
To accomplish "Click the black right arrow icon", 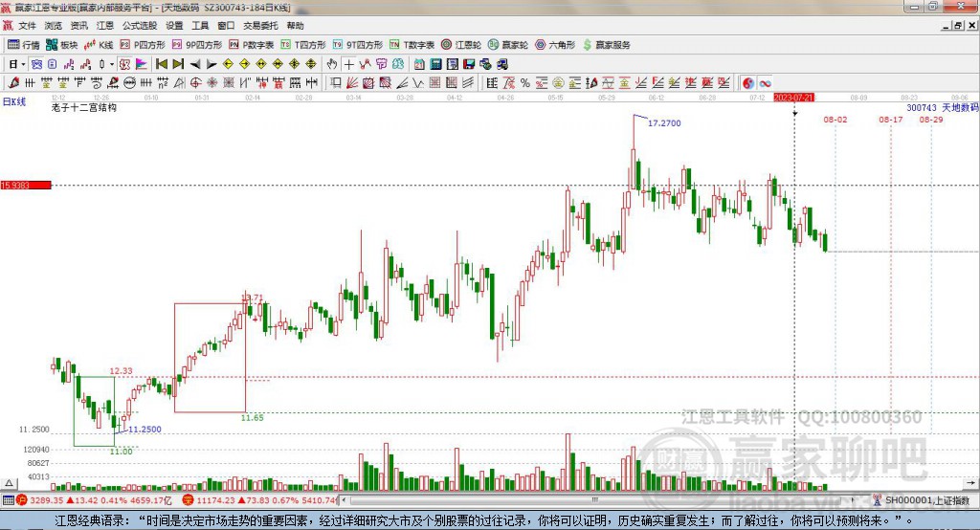I will click(212, 64).
